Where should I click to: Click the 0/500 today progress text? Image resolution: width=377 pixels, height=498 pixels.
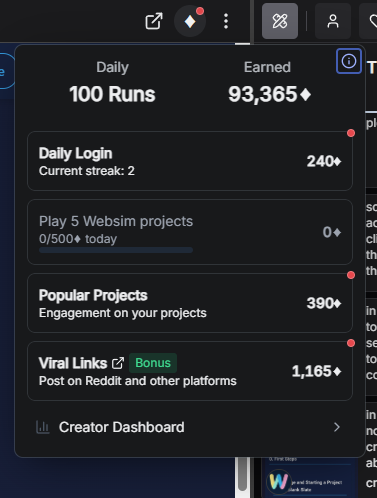click(78, 239)
